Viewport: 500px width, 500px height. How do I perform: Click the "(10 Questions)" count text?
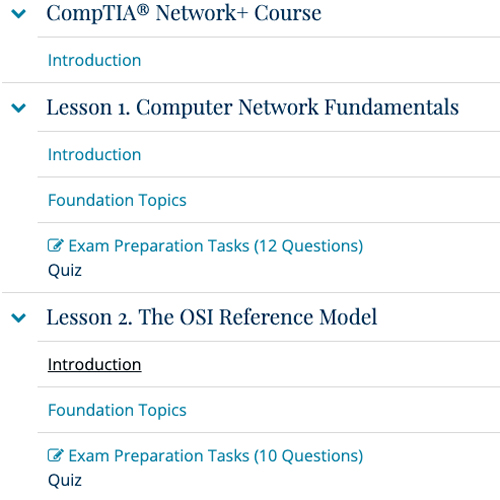click(308, 456)
